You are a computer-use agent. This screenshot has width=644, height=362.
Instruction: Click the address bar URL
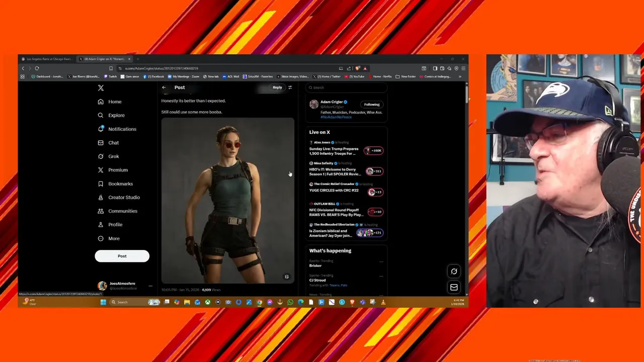click(x=162, y=68)
